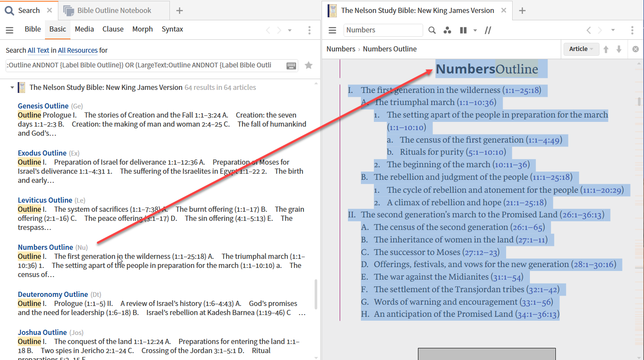The height and width of the screenshot is (360, 644).
Task: Open Genesis Outline result
Action: coord(43,106)
